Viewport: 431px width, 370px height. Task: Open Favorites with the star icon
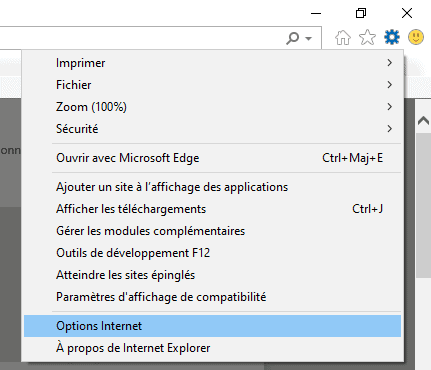367,37
